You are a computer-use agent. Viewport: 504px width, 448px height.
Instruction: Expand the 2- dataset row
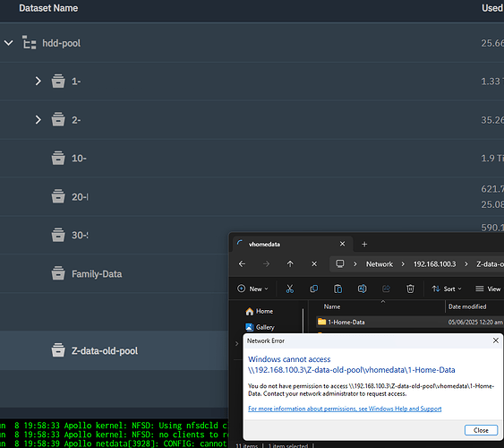click(x=38, y=120)
